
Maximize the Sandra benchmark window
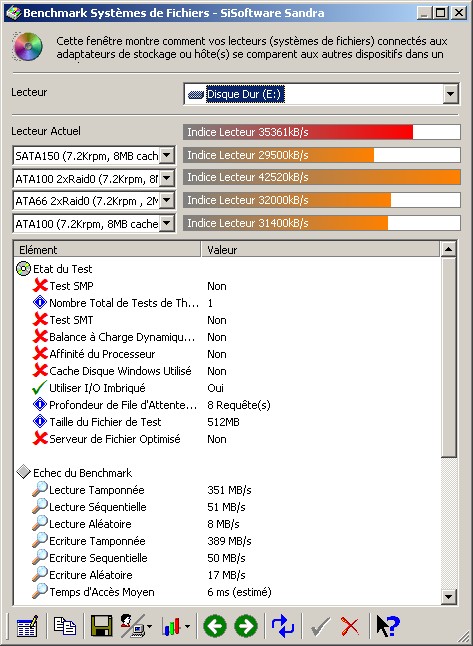(441, 13)
